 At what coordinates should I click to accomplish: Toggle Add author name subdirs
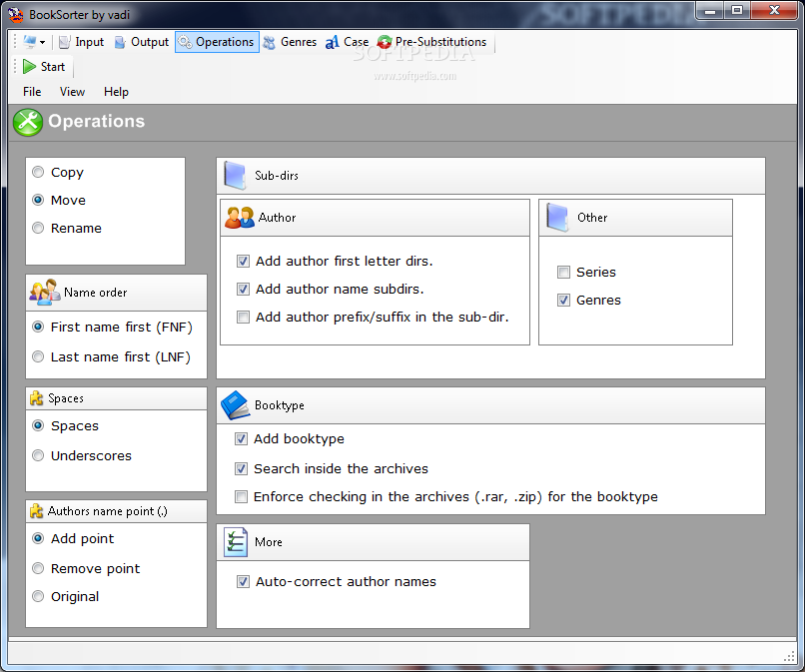[x=243, y=289]
